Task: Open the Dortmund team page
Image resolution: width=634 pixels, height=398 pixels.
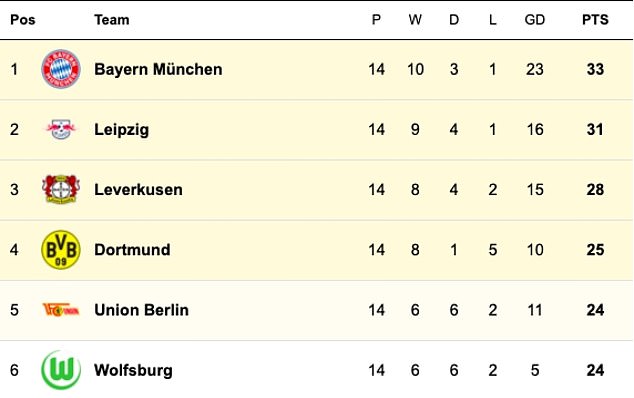Action: (x=132, y=250)
